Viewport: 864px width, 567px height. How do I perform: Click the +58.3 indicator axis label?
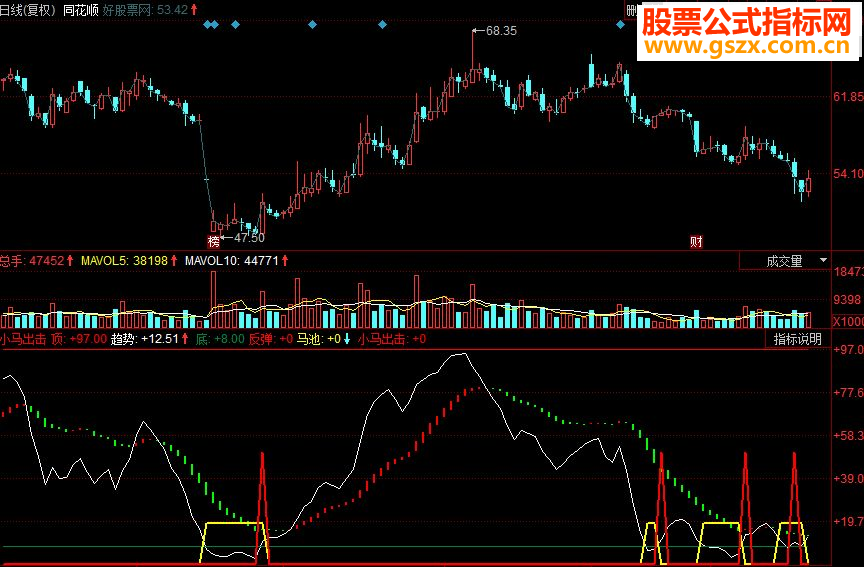[x=849, y=435]
